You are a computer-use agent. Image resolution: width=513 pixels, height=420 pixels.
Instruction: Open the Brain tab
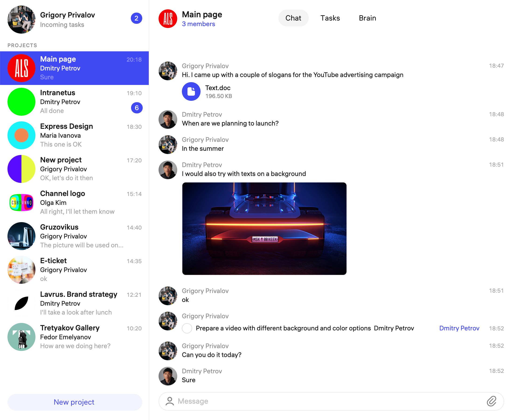pos(367,18)
